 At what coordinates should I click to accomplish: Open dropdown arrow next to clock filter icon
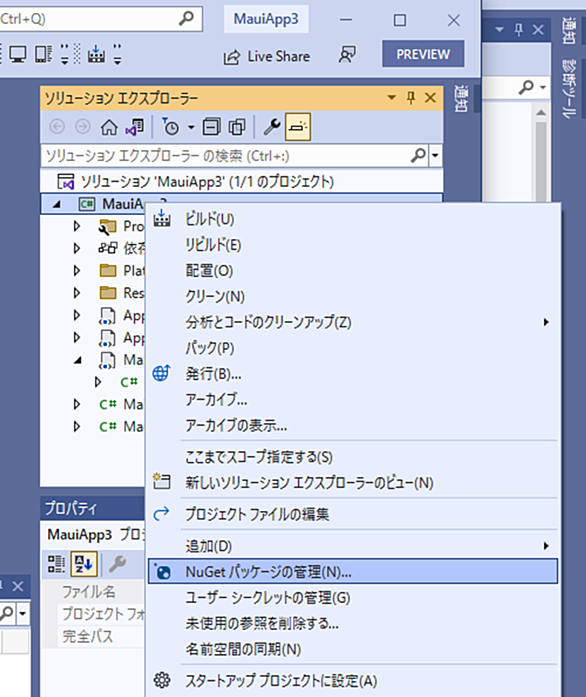tap(191, 128)
